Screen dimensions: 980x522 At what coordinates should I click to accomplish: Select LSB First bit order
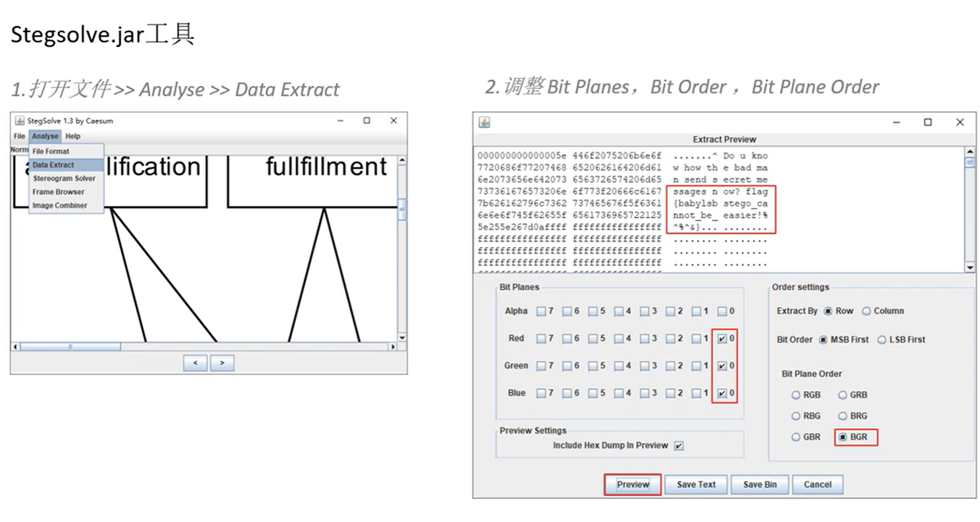click(882, 340)
